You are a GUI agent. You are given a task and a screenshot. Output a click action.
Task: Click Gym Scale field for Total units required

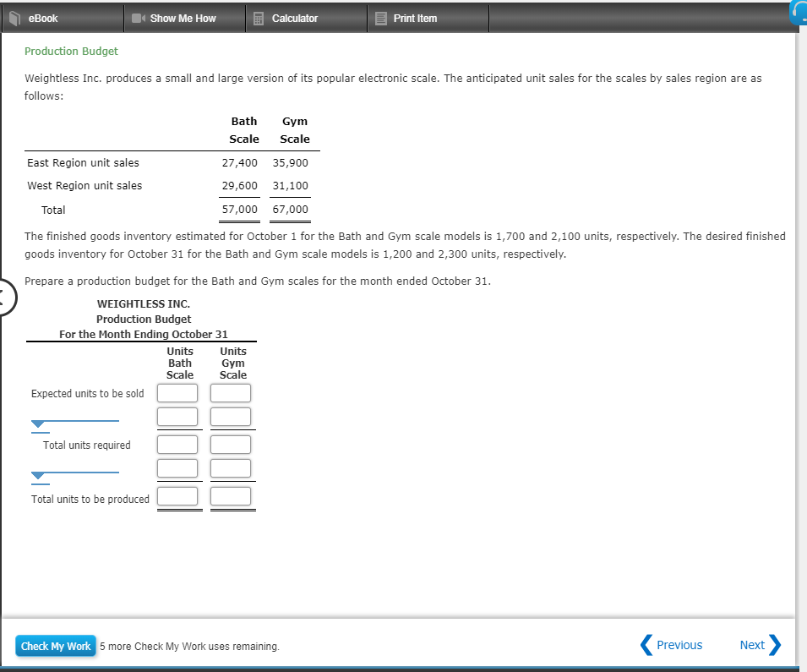231,445
